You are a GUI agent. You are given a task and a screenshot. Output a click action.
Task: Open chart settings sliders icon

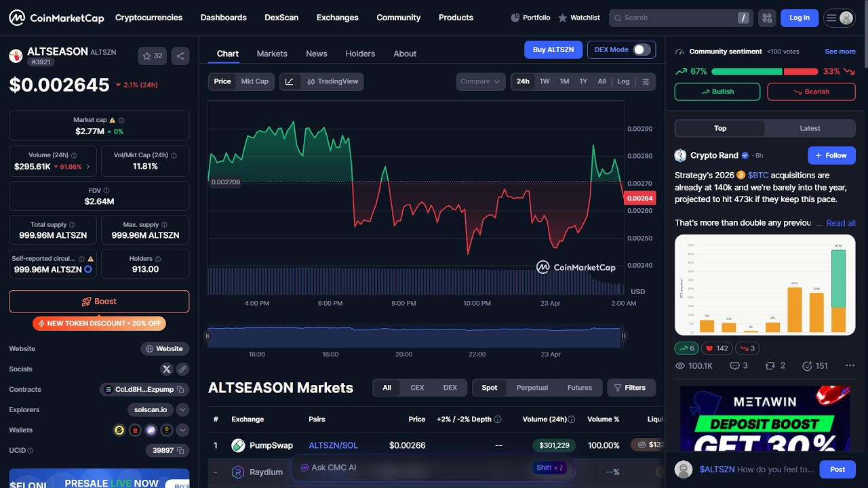click(646, 81)
